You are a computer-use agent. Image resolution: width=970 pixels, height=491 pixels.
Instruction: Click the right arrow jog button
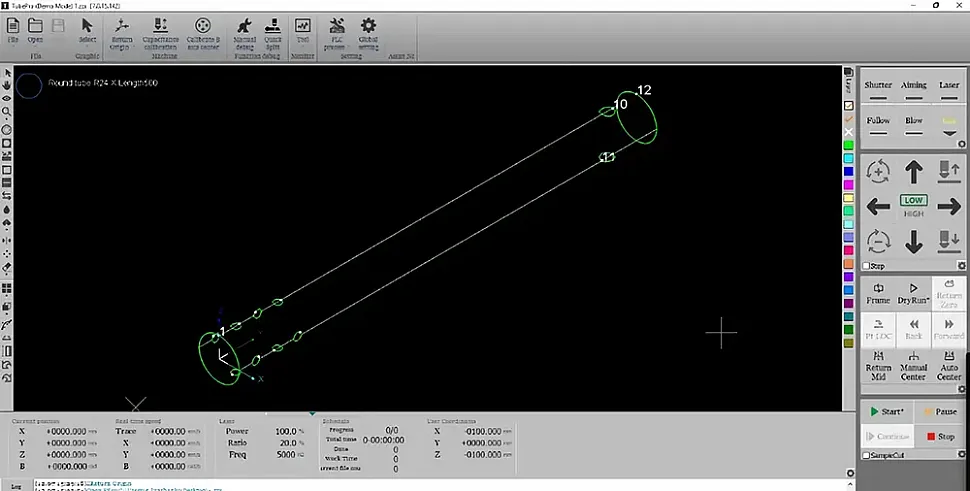949,206
